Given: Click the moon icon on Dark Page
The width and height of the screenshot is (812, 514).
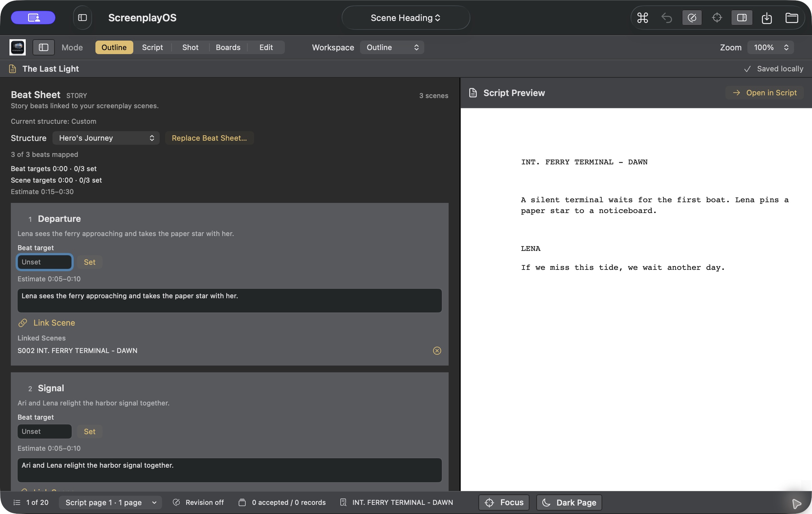Looking at the screenshot, I should pos(546,503).
